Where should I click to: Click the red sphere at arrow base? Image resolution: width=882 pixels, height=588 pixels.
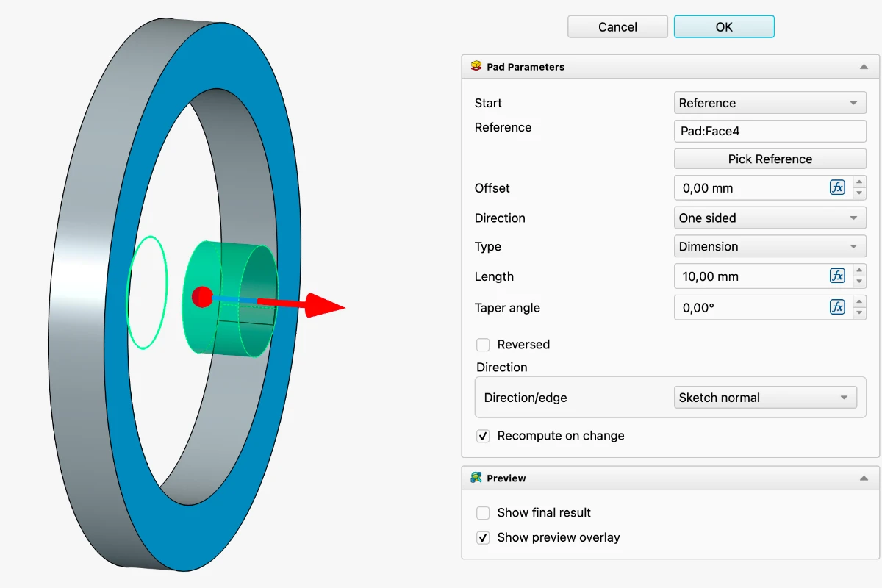point(202,297)
